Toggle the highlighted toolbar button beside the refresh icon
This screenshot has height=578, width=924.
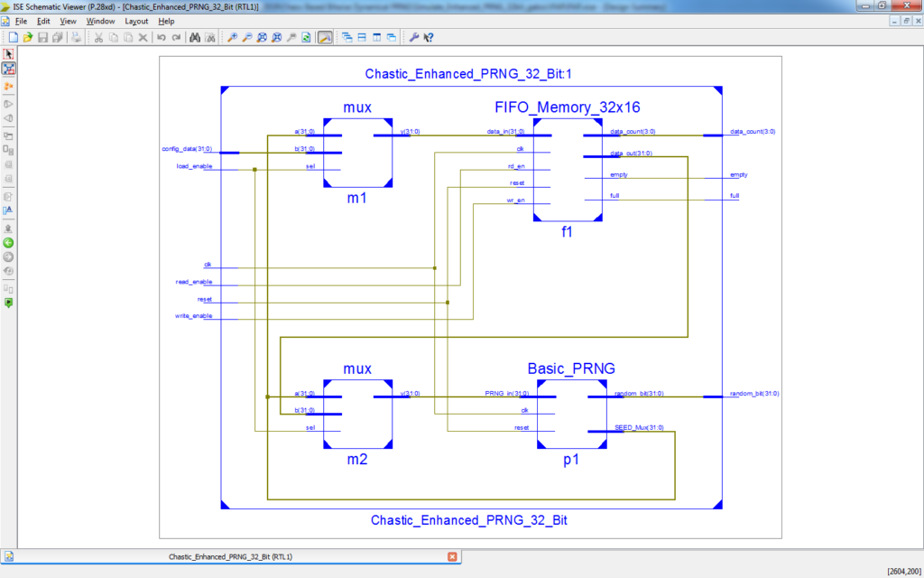coord(324,38)
